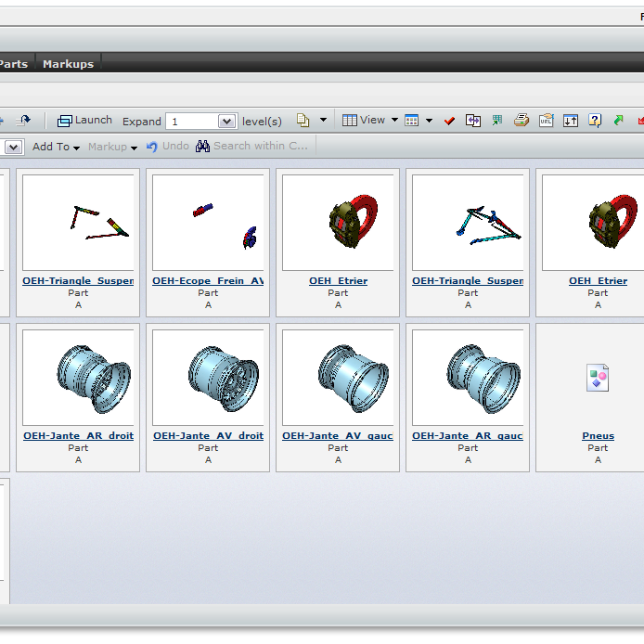Image resolution: width=644 pixels, height=644 pixels.
Task: Switch to the Markups tab
Action: click(68, 64)
